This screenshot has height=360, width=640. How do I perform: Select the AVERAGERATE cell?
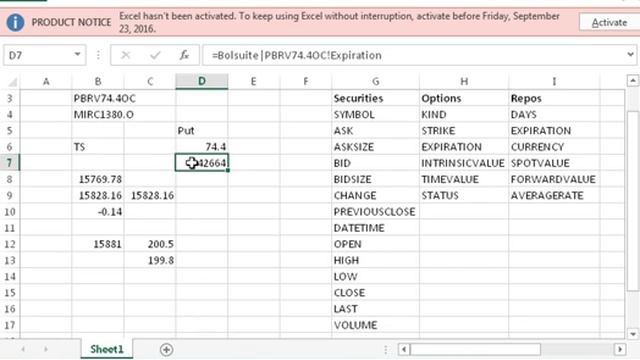click(554, 196)
